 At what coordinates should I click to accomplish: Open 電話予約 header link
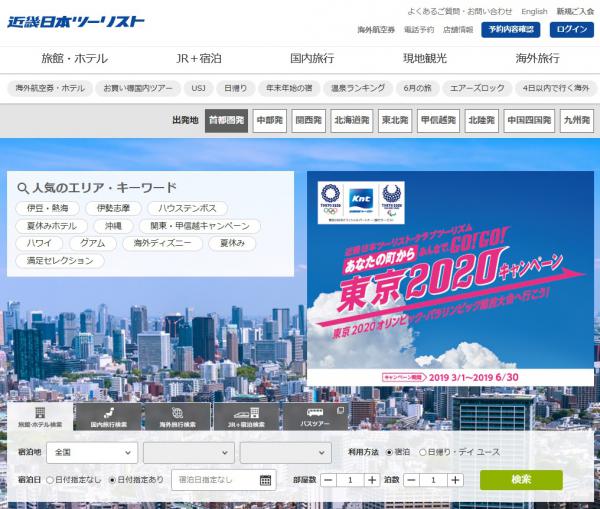pyautogui.click(x=419, y=30)
